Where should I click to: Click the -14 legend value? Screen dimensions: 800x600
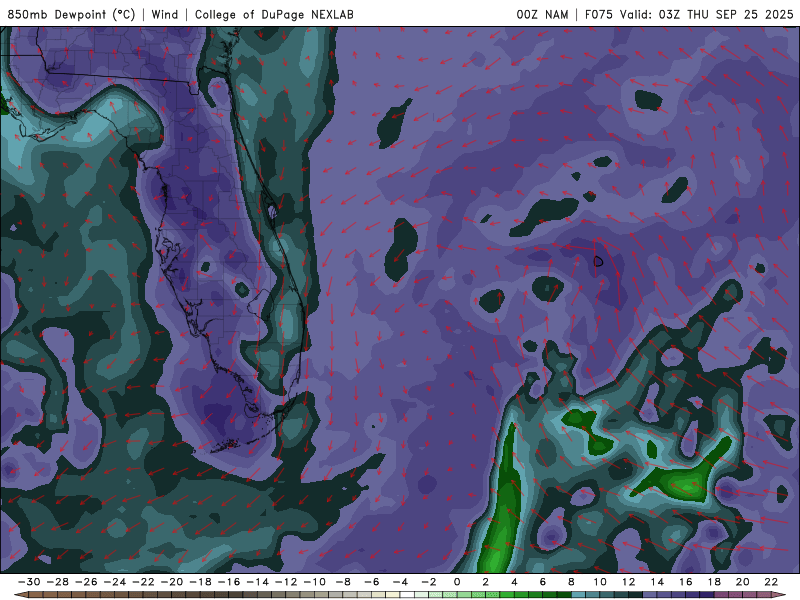pos(257,582)
